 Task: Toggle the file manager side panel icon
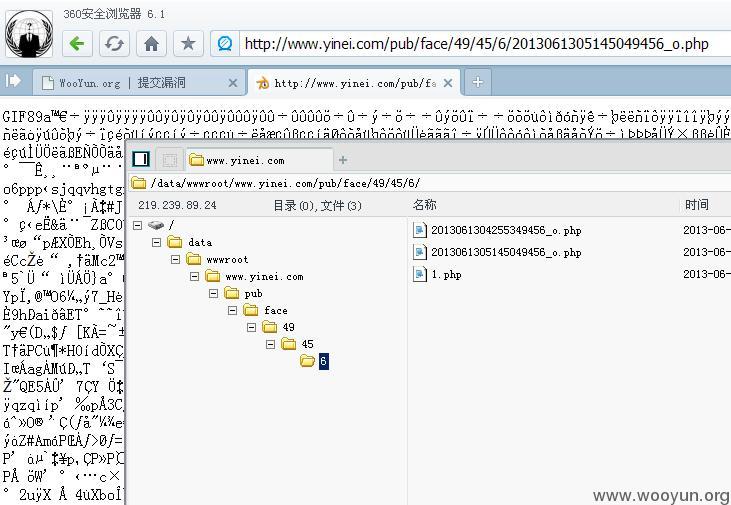tap(140, 159)
